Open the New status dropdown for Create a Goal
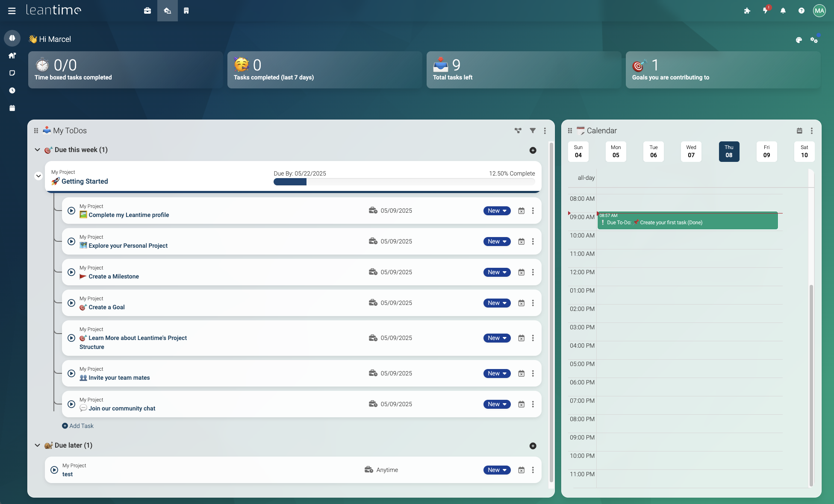The image size is (834, 504). tap(497, 303)
